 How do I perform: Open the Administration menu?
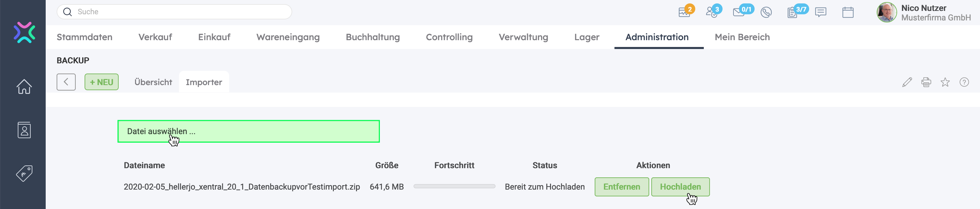(657, 37)
